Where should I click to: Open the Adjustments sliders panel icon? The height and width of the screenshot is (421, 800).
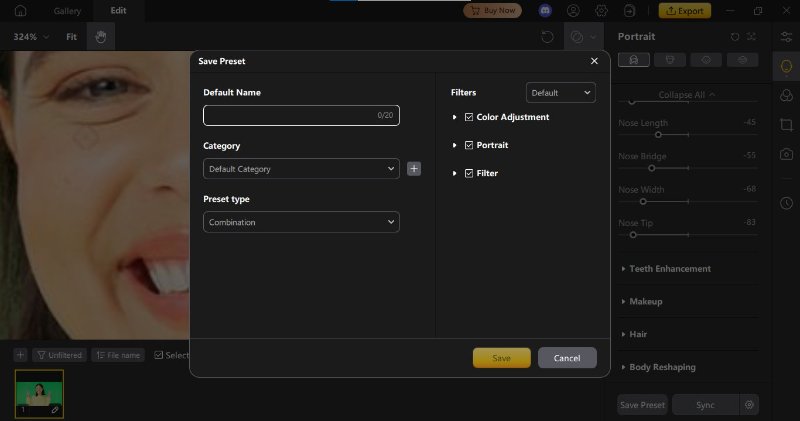click(786, 37)
